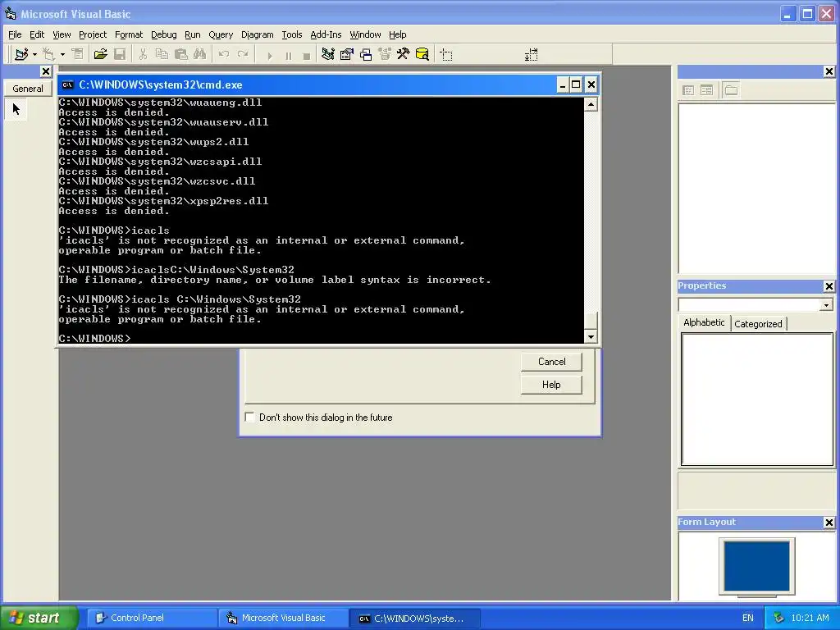Screen dimensions: 840x630
Task: Open the Form Layout Window toolbar icon
Action: pos(366,54)
